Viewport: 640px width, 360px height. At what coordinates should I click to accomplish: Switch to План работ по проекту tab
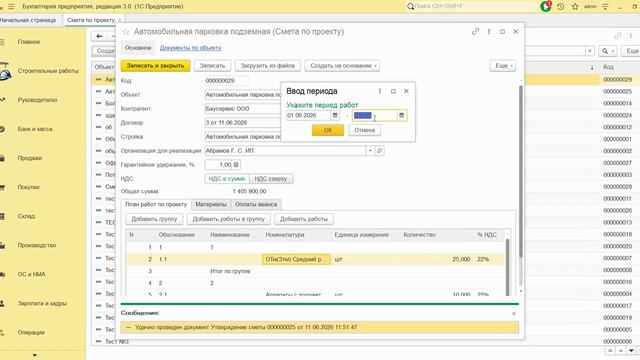click(156, 204)
